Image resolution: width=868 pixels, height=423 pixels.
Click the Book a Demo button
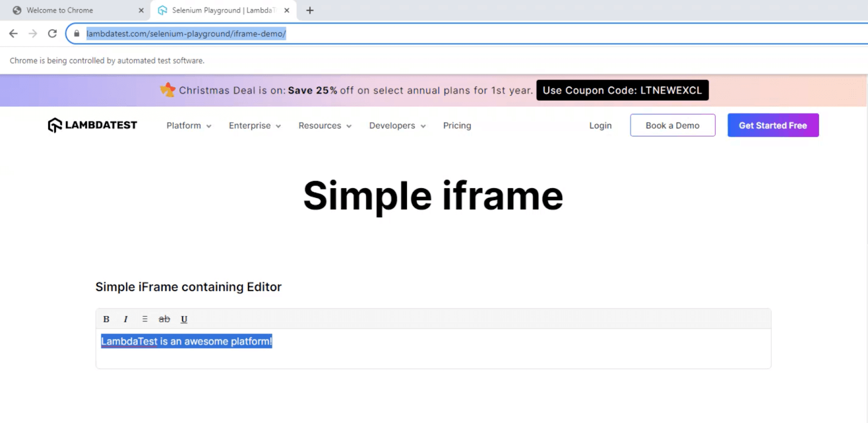(673, 125)
